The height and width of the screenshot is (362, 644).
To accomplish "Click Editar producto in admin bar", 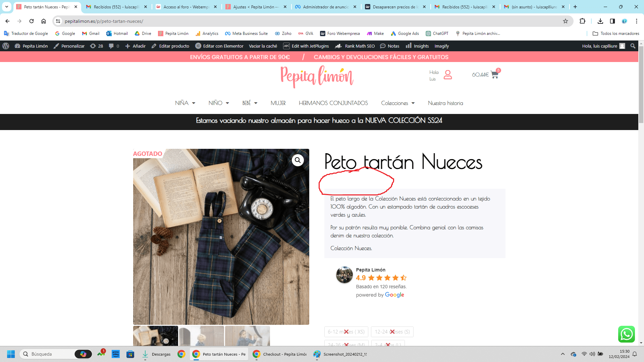I will click(x=170, y=46).
